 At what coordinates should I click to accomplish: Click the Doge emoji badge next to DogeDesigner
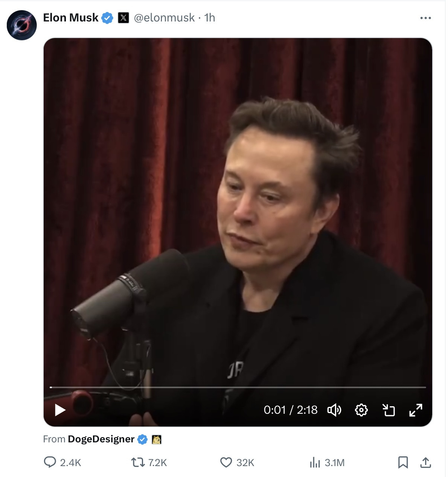157,439
